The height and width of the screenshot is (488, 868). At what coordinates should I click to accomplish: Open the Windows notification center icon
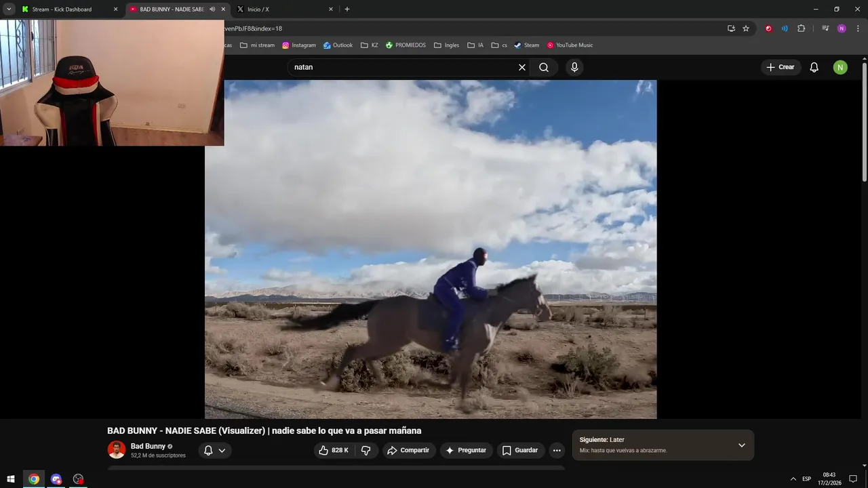(x=853, y=479)
